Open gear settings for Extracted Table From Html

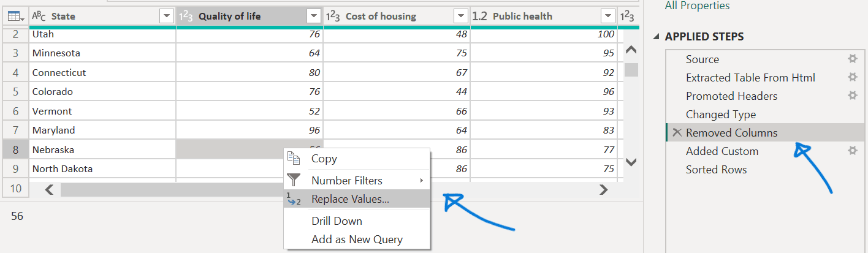click(x=851, y=78)
